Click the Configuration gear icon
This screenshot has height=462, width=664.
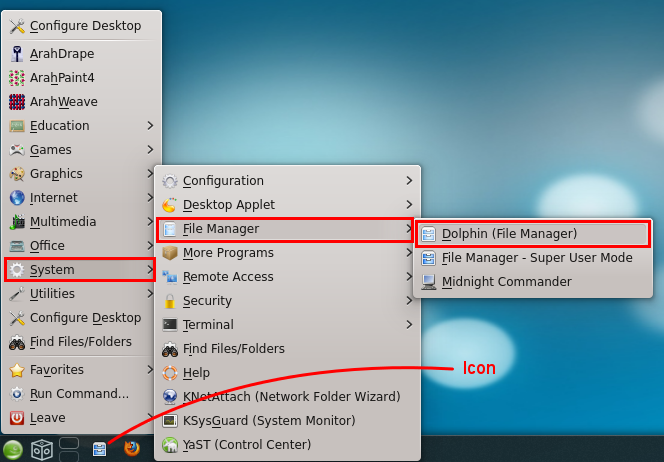tap(170, 181)
